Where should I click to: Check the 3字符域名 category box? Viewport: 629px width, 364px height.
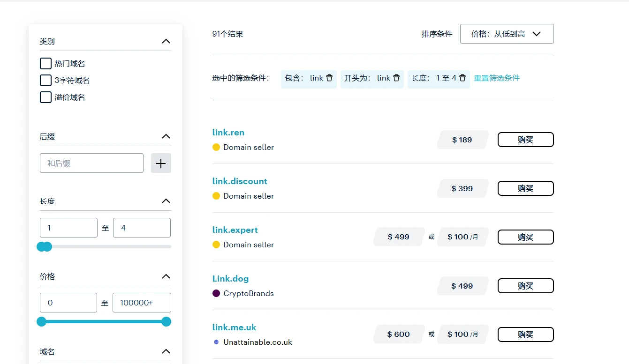point(45,81)
